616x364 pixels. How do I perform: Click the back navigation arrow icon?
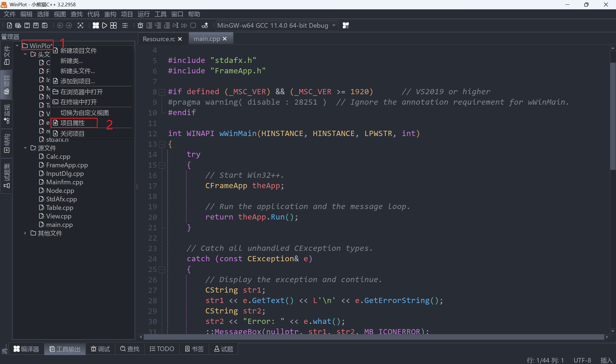coord(60,25)
